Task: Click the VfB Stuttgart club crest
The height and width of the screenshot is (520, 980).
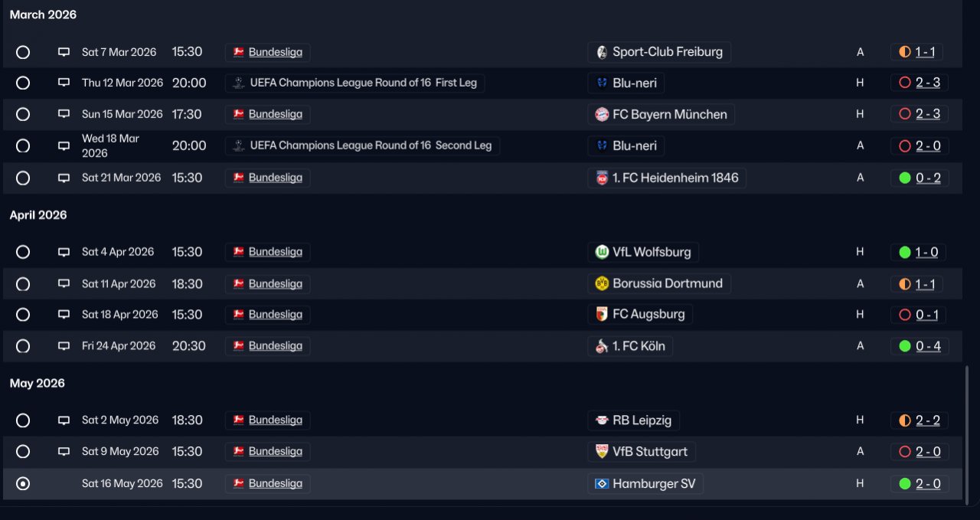Action: (x=602, y=452)
